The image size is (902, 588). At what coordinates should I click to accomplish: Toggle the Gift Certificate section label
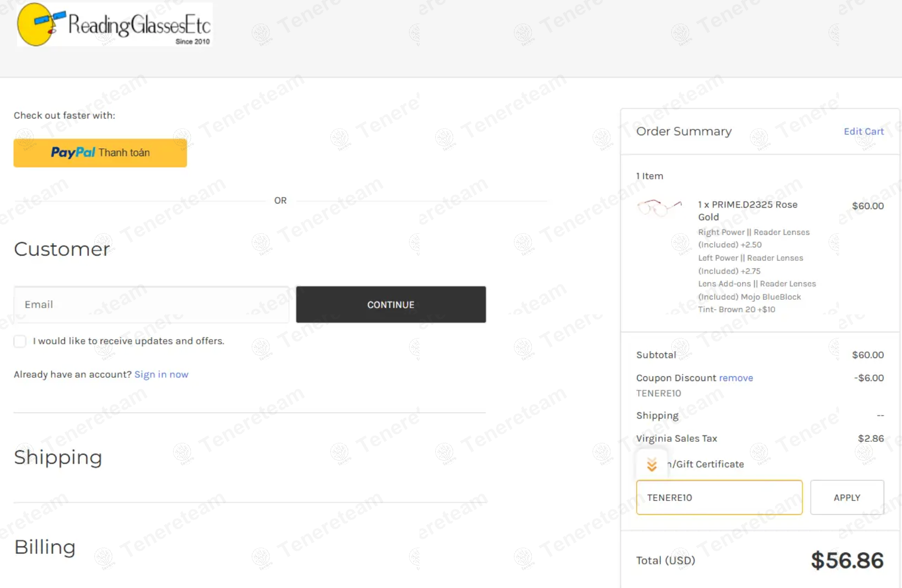(707, 464)
